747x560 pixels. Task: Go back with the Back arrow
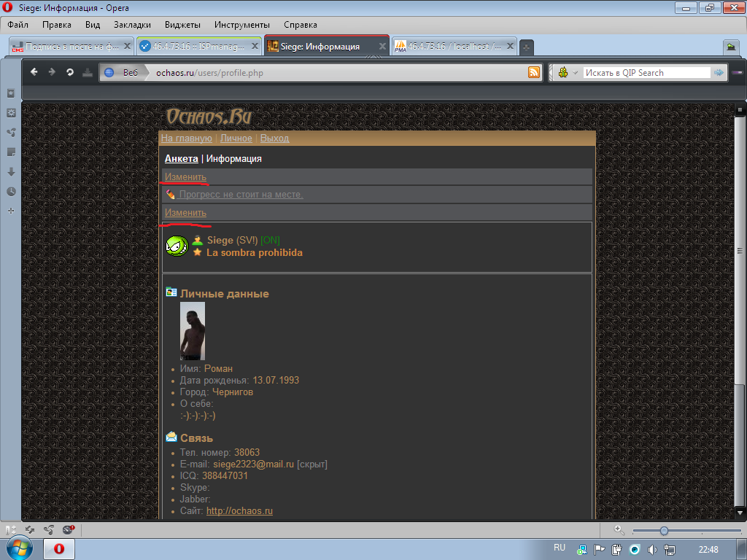point(34,72)
